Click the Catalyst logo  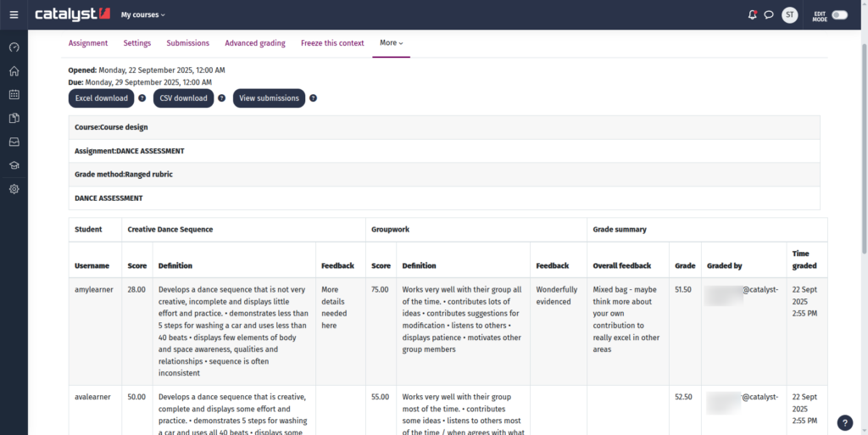coord(73,14)
